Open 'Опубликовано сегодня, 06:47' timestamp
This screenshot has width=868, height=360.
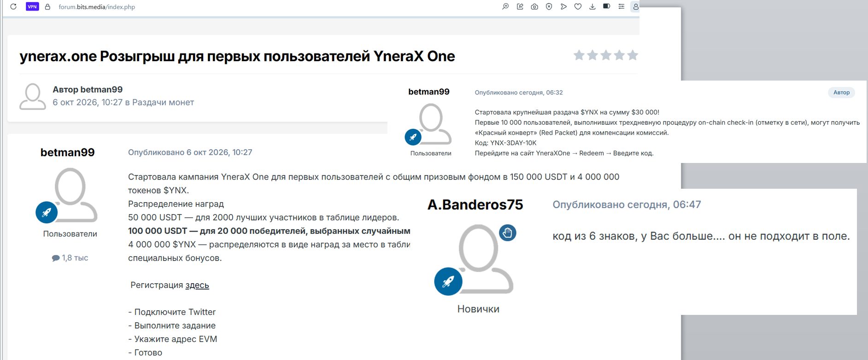pos(627,204)
